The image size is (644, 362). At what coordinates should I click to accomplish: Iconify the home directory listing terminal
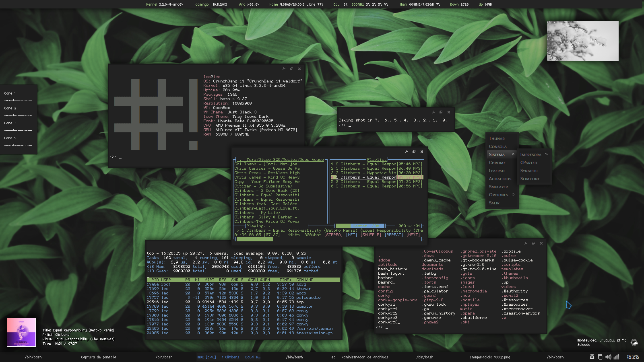526,243
